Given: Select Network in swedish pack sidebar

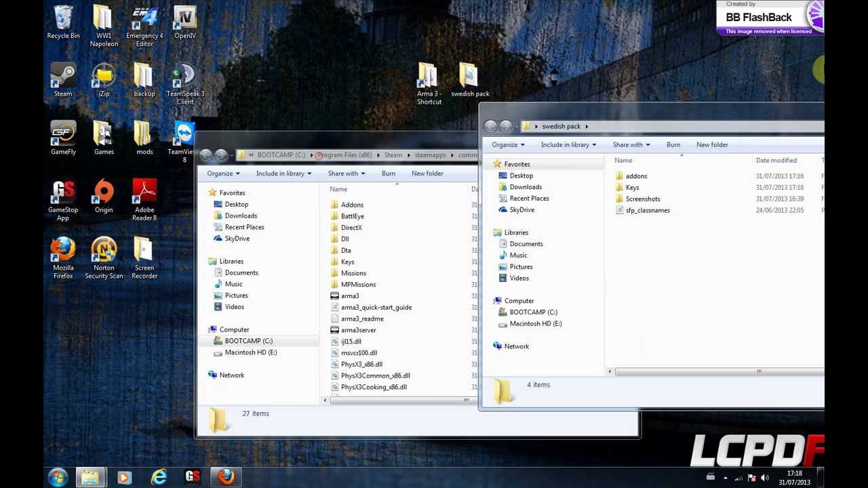Looking at the screenshot, I should pos(516,346).
